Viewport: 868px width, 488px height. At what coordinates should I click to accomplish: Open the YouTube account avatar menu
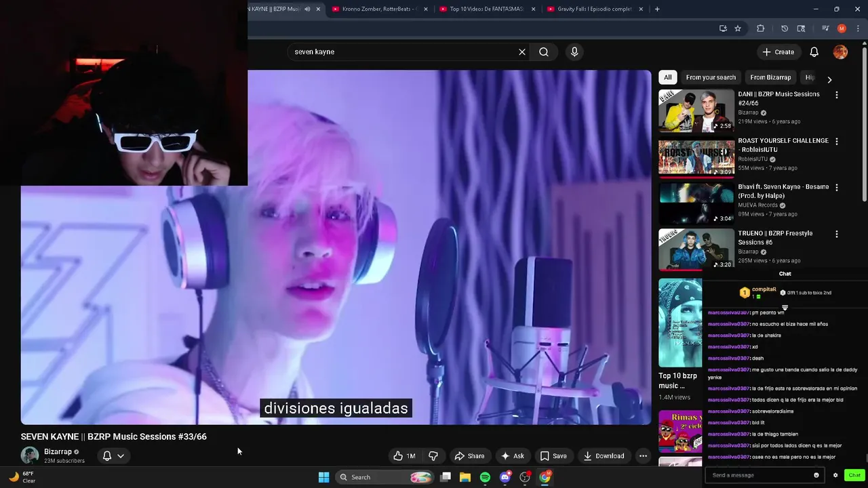[x=840, y=52]
